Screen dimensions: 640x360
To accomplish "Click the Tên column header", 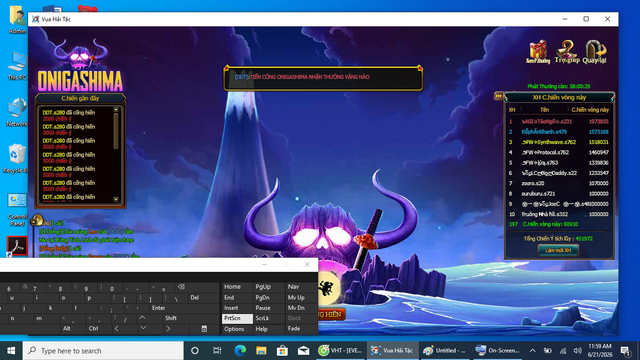I will point(544,110).
